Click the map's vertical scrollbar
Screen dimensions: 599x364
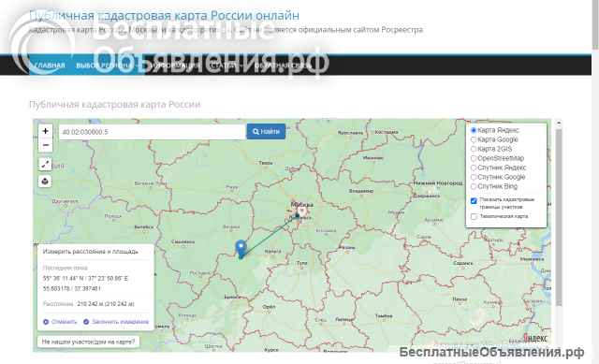pyautogui.click(x=559, y=218)
